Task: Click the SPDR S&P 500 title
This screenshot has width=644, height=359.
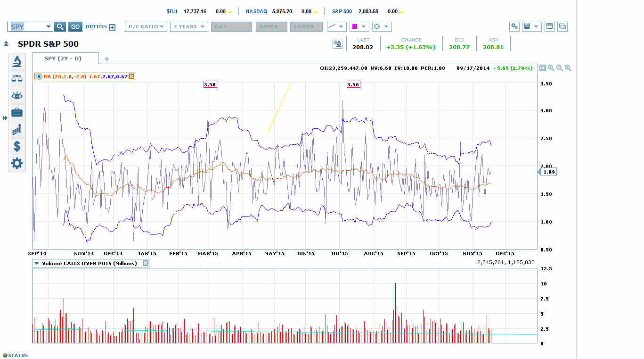Action: (x=48, y=44)
